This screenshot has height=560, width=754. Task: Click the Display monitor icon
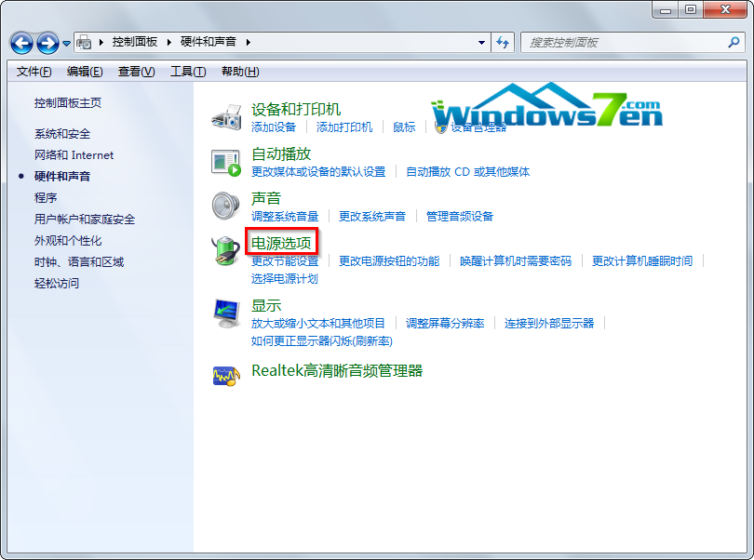[x=226, y=313]
